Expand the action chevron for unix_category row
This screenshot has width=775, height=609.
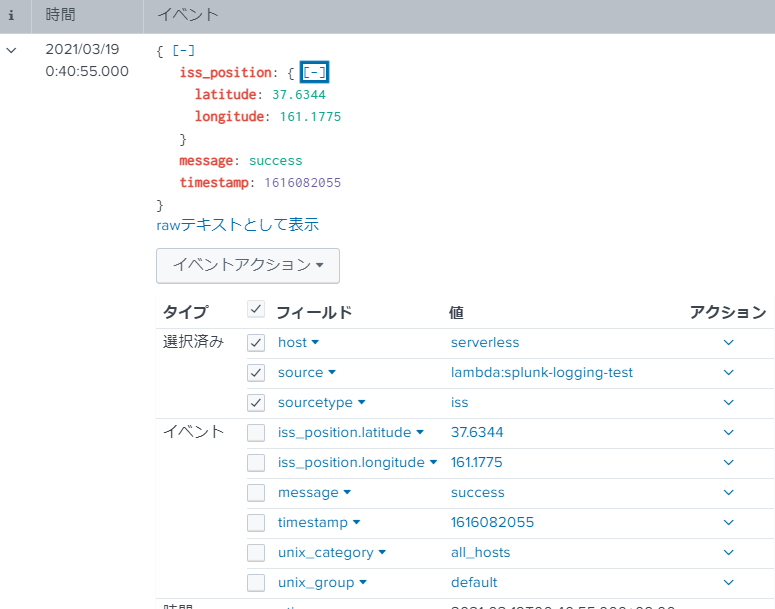point(729,553)
